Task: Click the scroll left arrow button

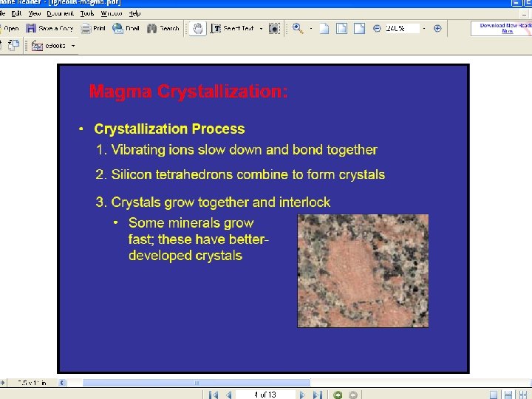Action: [x=62, y=383]
